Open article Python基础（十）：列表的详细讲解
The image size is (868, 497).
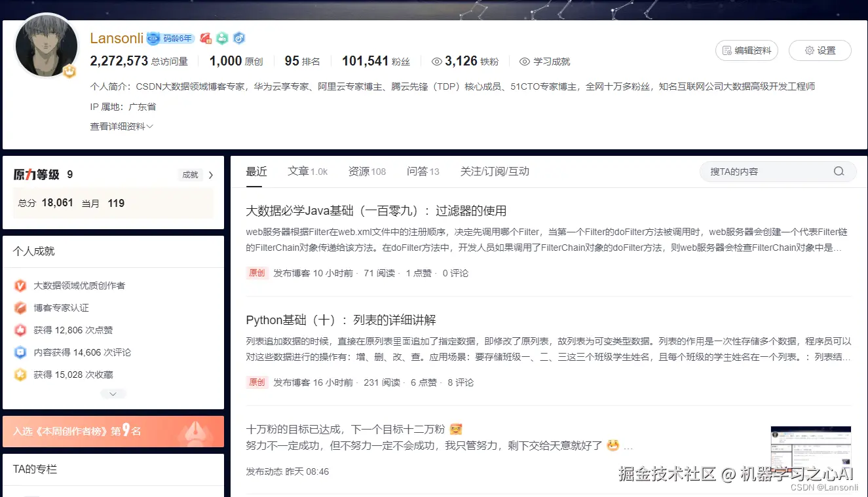click(341, 320)
